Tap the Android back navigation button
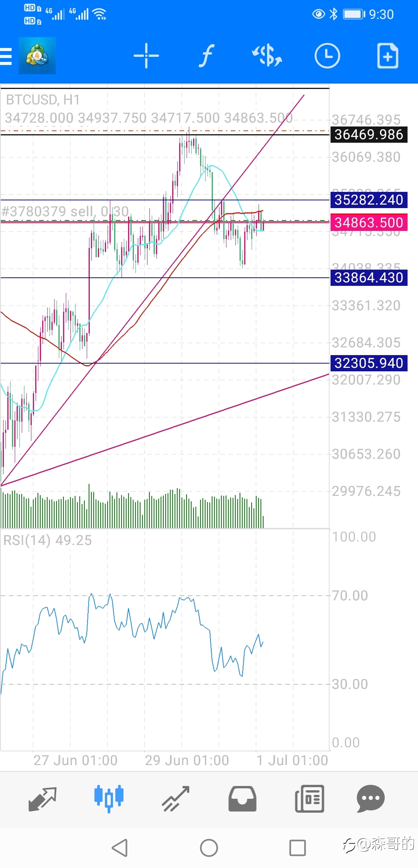This screenshot has height=868, width=418. [x=120, y=848]
